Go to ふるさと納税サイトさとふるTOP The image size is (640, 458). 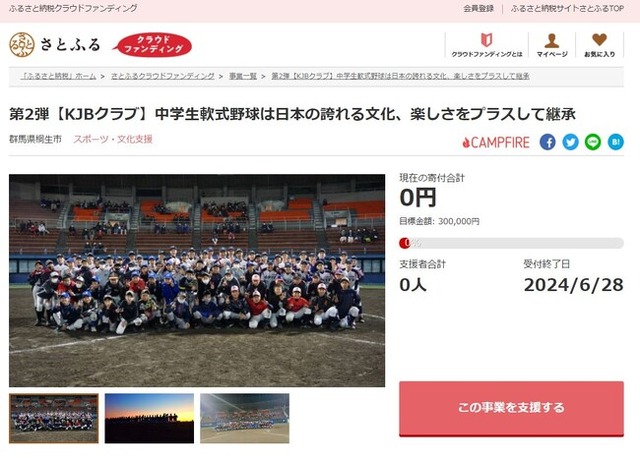[567, 8]
